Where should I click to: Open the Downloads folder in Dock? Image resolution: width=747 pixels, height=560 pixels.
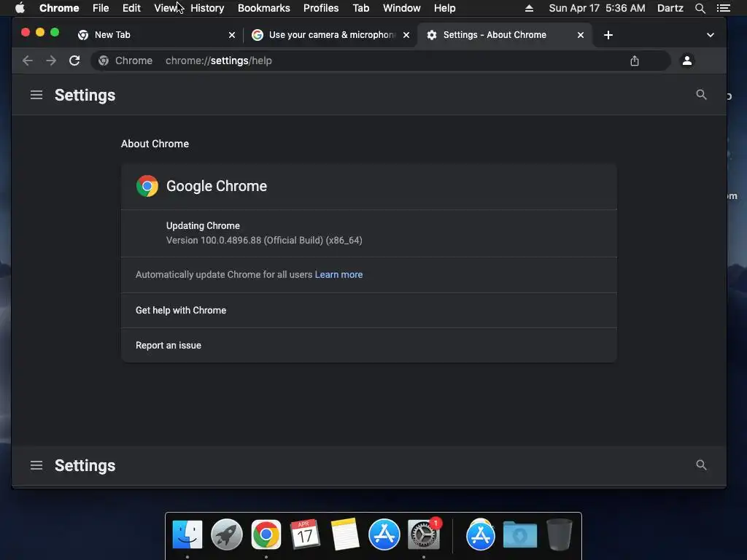click(519, 534)
